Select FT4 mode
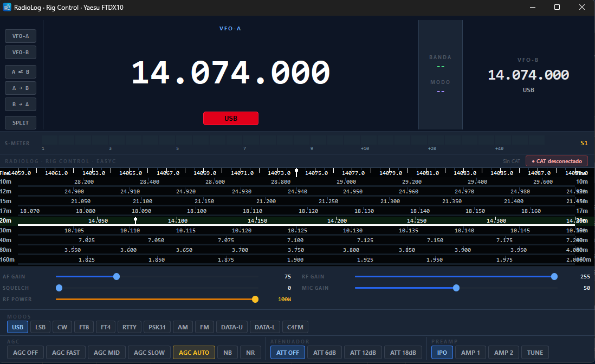The image size is (595, 364). [106, 327]
